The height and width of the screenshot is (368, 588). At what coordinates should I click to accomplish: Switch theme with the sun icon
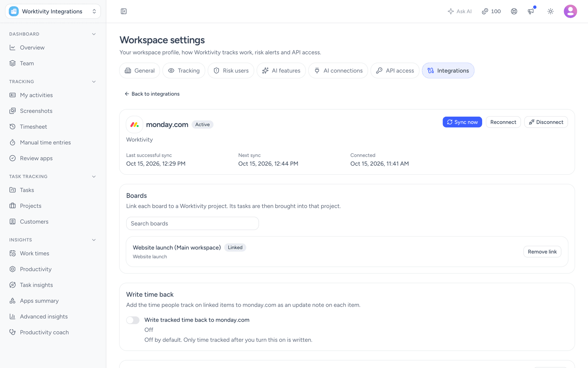pyautogui.click(x=551, y=11)
